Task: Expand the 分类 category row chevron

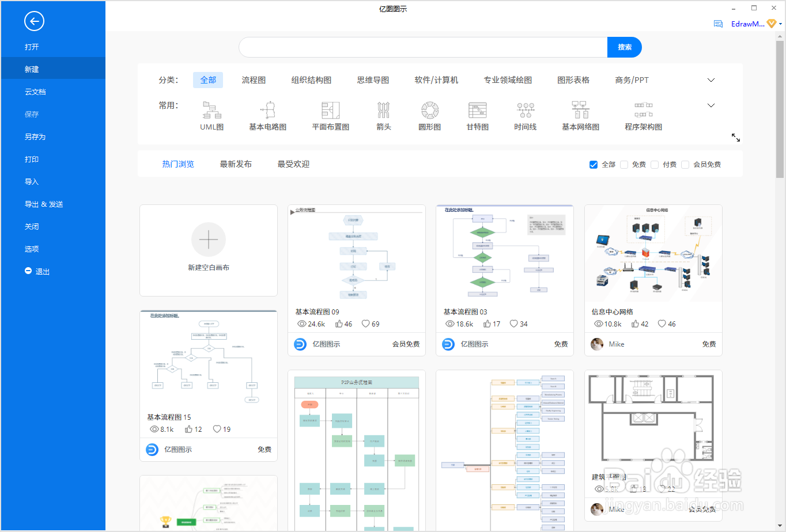Action: (711, 80)
